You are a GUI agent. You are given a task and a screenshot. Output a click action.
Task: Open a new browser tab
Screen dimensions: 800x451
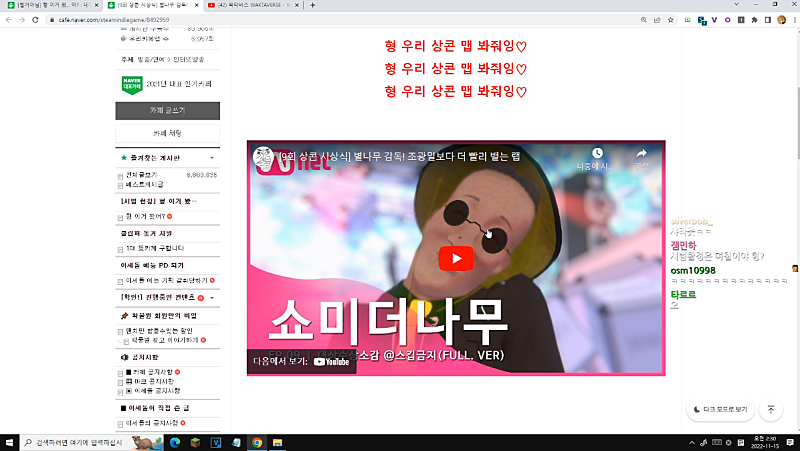313,6
